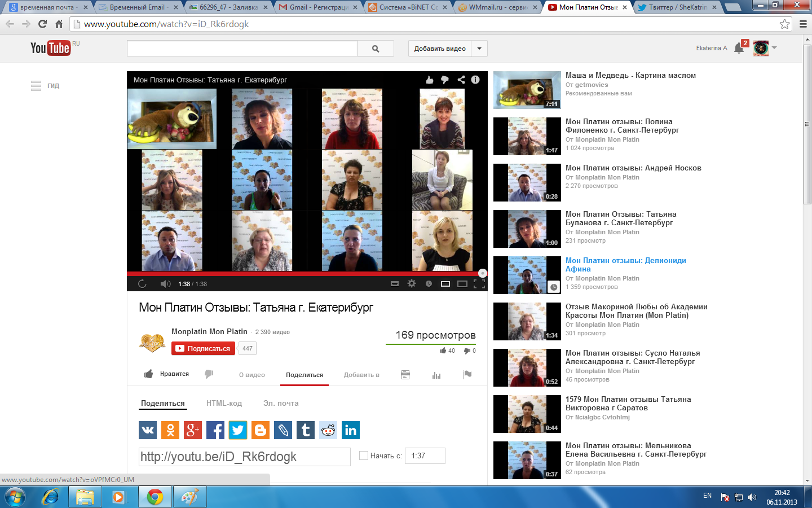
Task: Share the video on Facebook
Action: [215, 430]
